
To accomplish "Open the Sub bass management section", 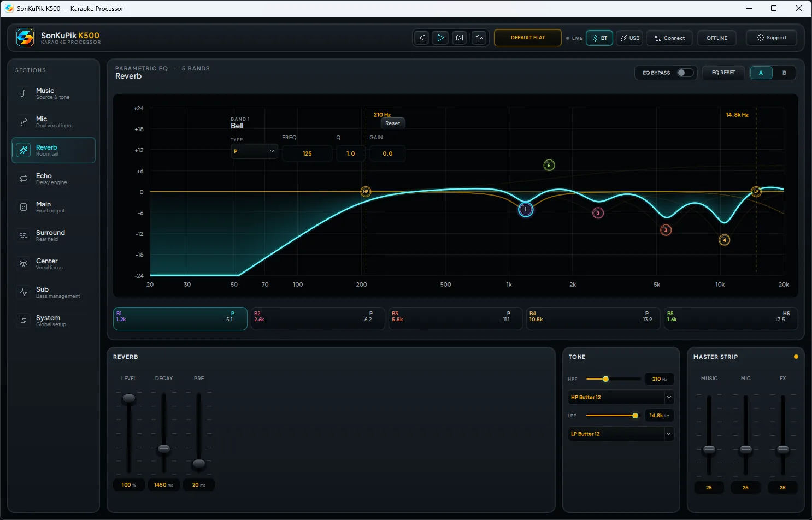I will click(54, 292).
